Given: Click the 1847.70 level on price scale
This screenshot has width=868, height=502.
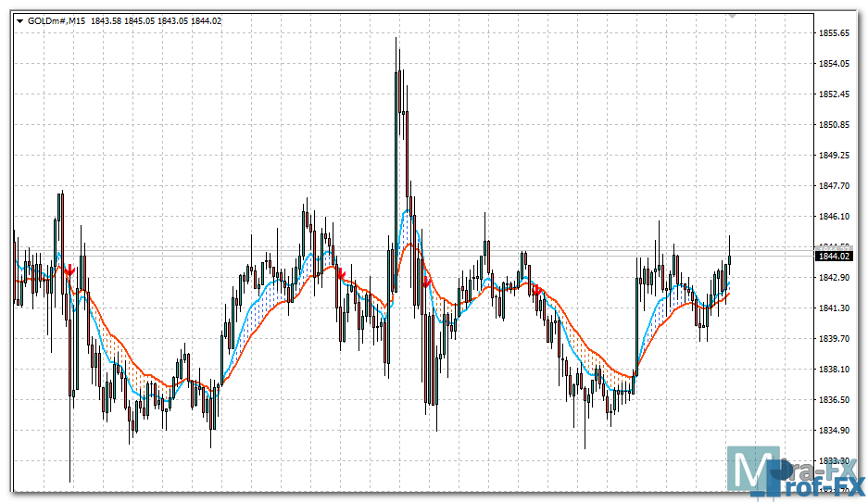Looking at the screenshot, I should click(834, 186).
